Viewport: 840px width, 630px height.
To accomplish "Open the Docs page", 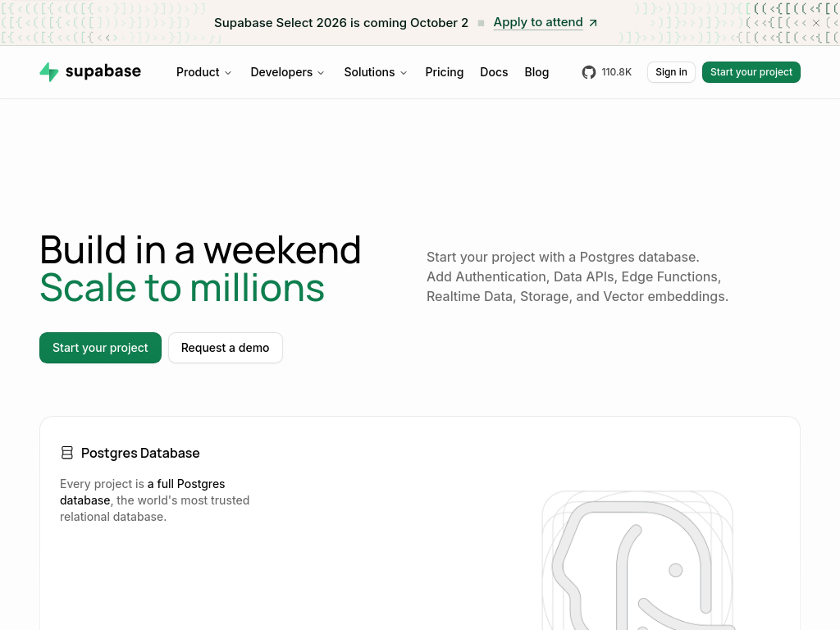I will coord(494,72).
